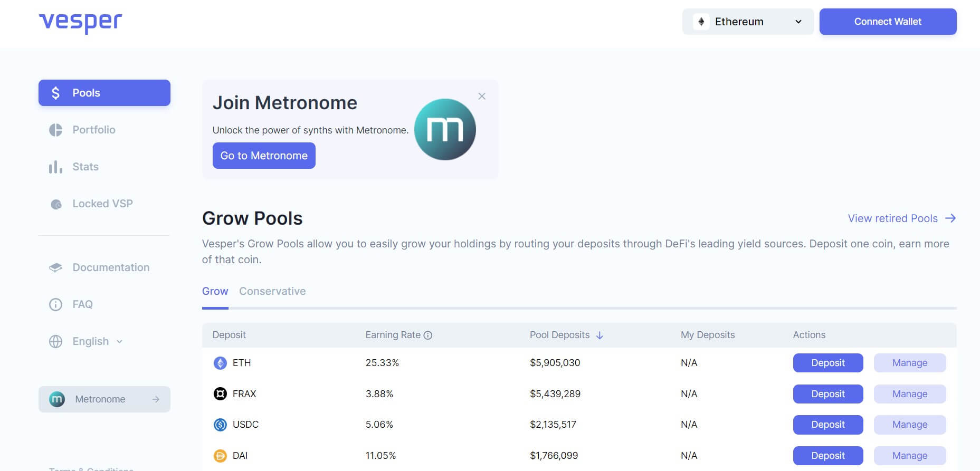Click the Connect Wallet button
This screenshot has height=471, width=980.
point(888,22)
